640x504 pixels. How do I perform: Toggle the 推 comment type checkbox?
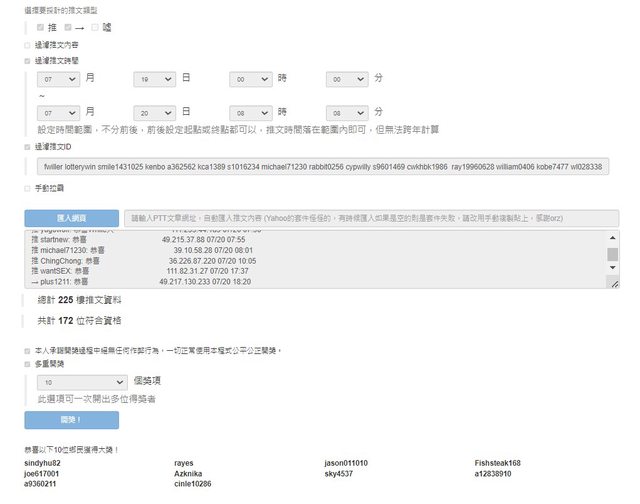point(41,27)
